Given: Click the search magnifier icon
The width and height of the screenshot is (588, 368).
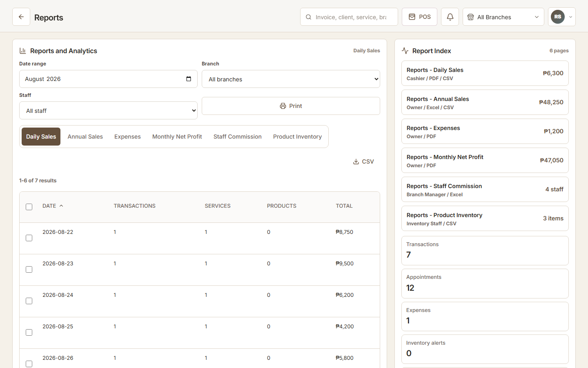Looking at the screenshot, I should pos(309,17).
